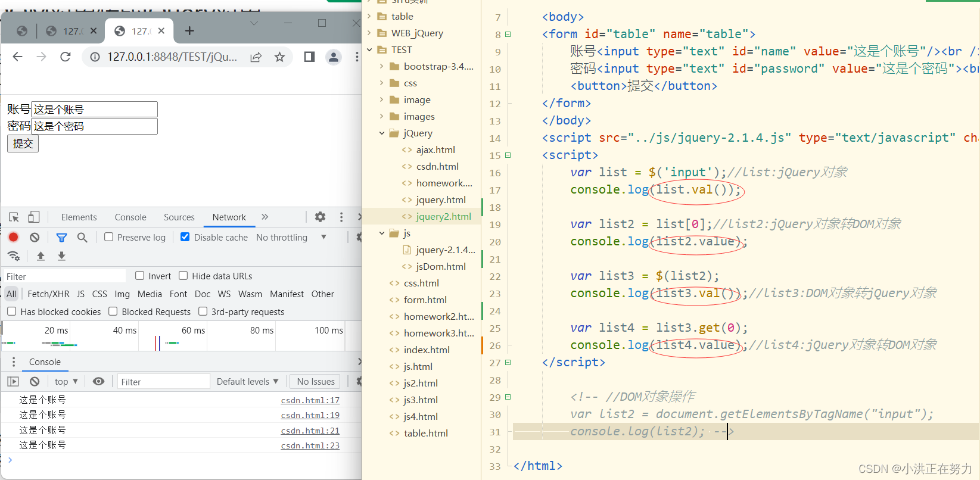The width and height of the screenshot is (980, 480).
Task: Clear the console with the clear icon
Action: [35, 381]
